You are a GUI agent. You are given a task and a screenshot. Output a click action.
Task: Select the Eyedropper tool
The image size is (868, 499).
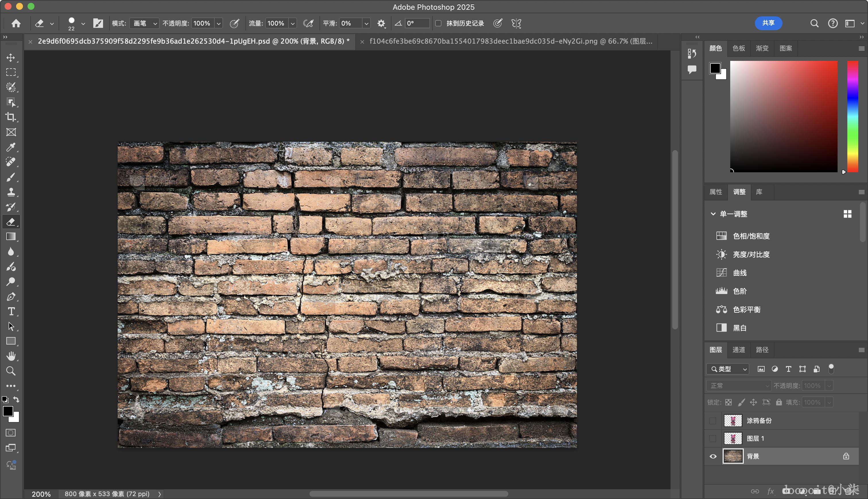11,147
